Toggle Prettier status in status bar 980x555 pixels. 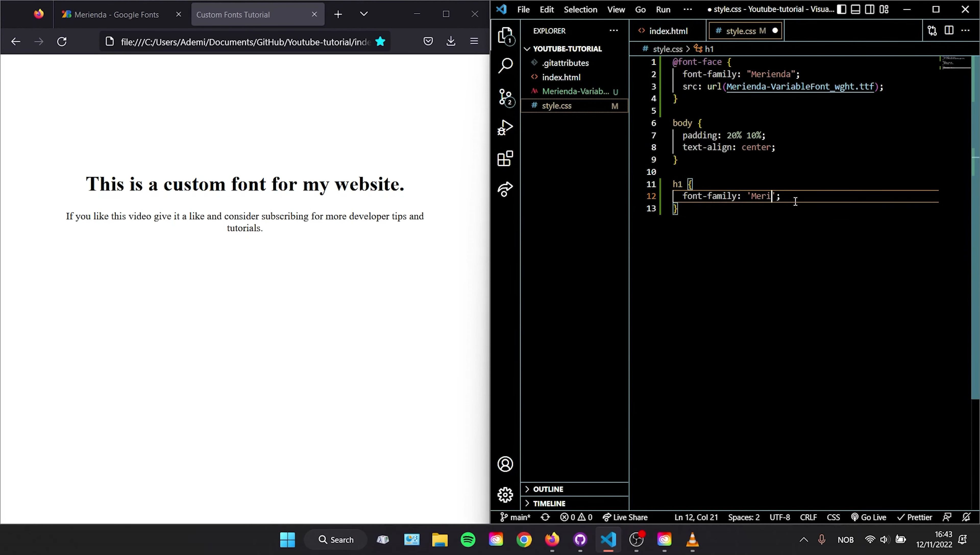pyautogui.click(x=914, y=517)
